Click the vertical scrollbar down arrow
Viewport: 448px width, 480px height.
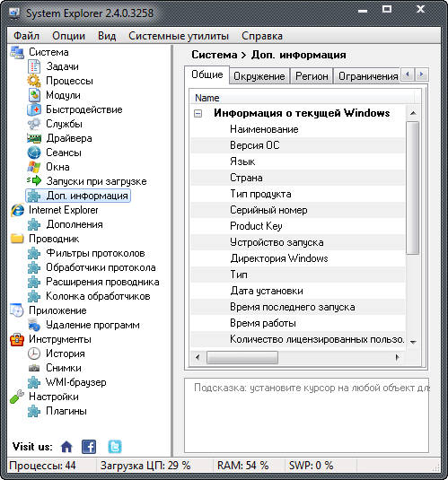coord(413,342)
